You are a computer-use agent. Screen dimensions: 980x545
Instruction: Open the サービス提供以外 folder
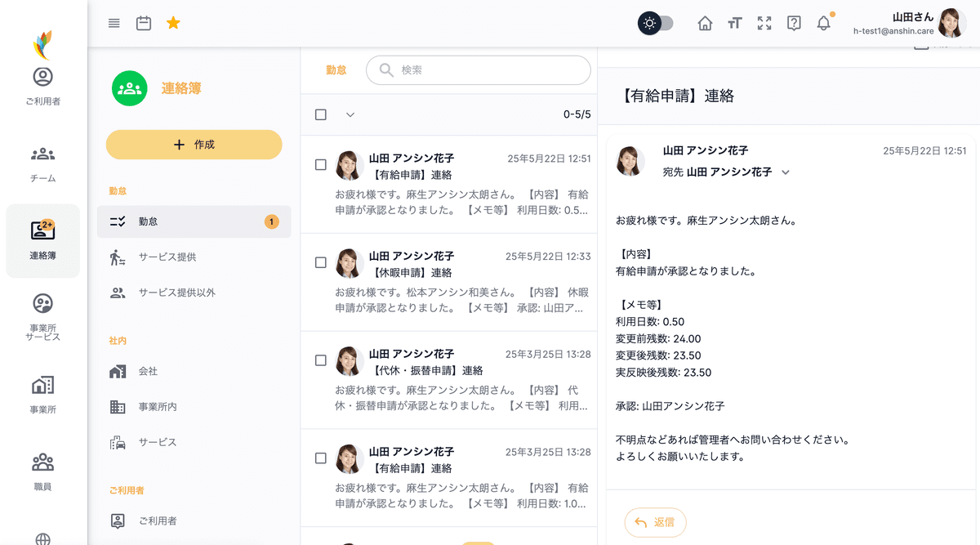click(x=194, y=293)
